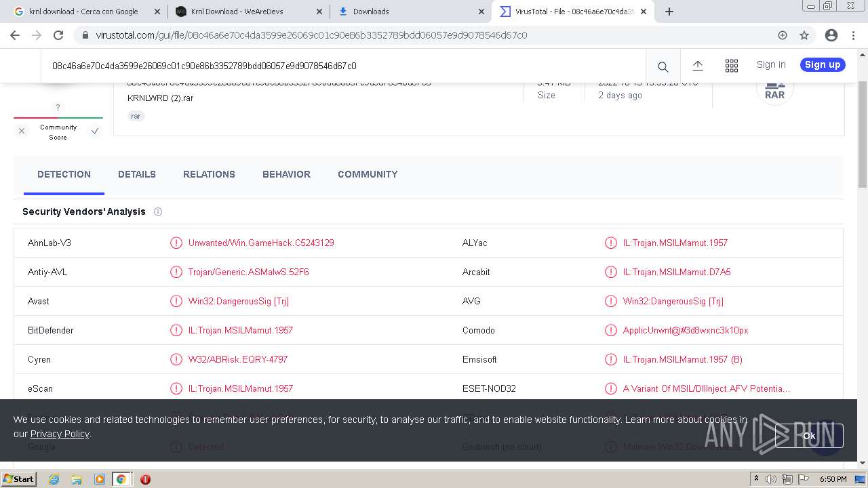Open the Privacy Policy link
This screenshot has height=488, width=868.
[x=60, y=434]
